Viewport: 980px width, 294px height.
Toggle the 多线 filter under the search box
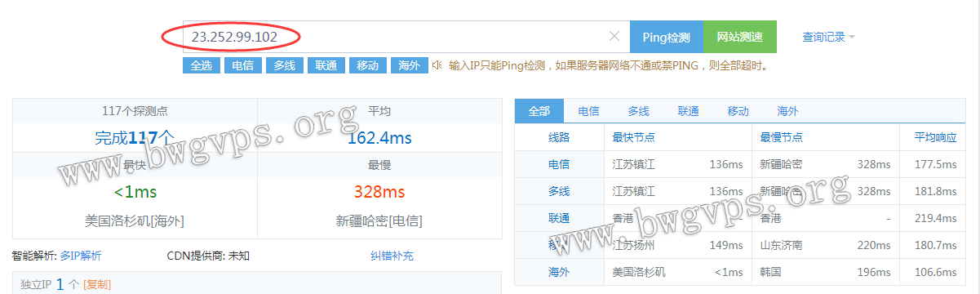coord(284,65)
